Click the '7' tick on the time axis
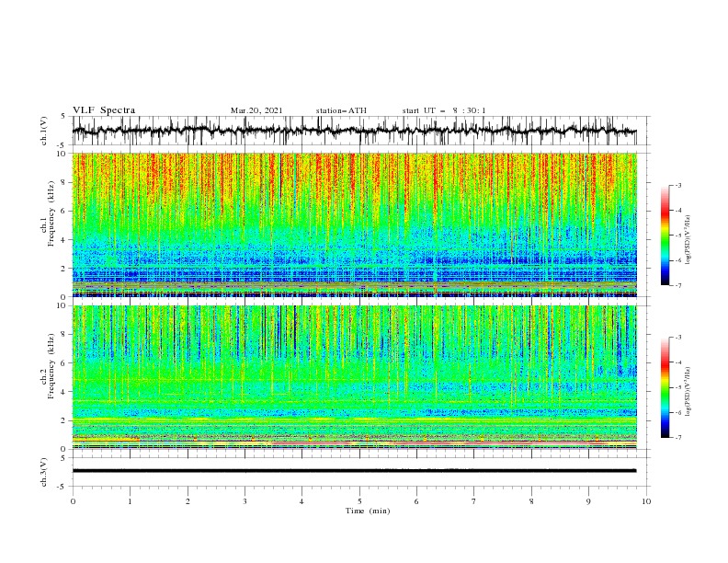728x563 pixels. (x=474, y=501)
